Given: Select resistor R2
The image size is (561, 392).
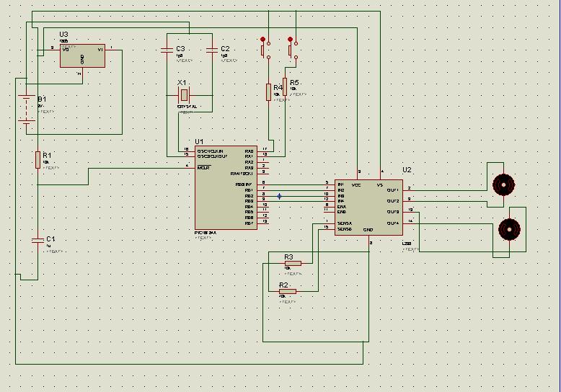Looking at the screenshot, I should 288,291.
